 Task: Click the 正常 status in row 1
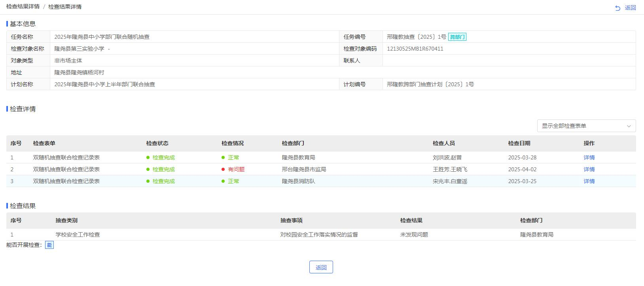coord(233,157)
